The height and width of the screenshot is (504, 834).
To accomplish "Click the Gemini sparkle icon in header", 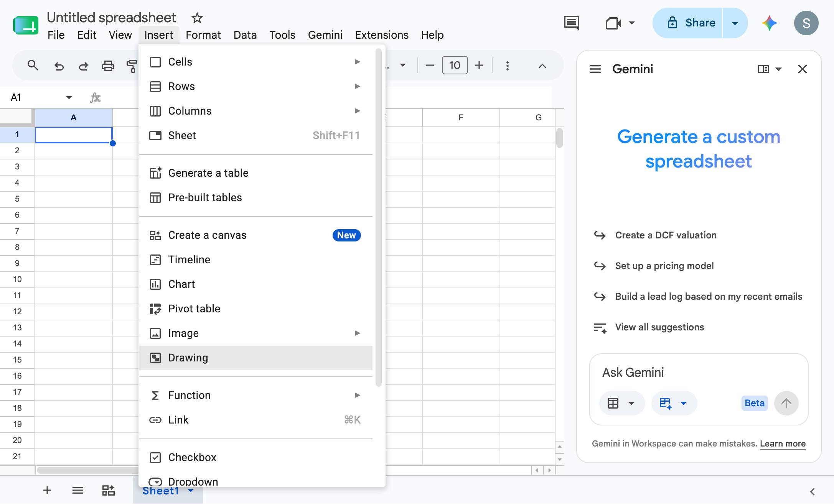I will click(x=770, y=23).
